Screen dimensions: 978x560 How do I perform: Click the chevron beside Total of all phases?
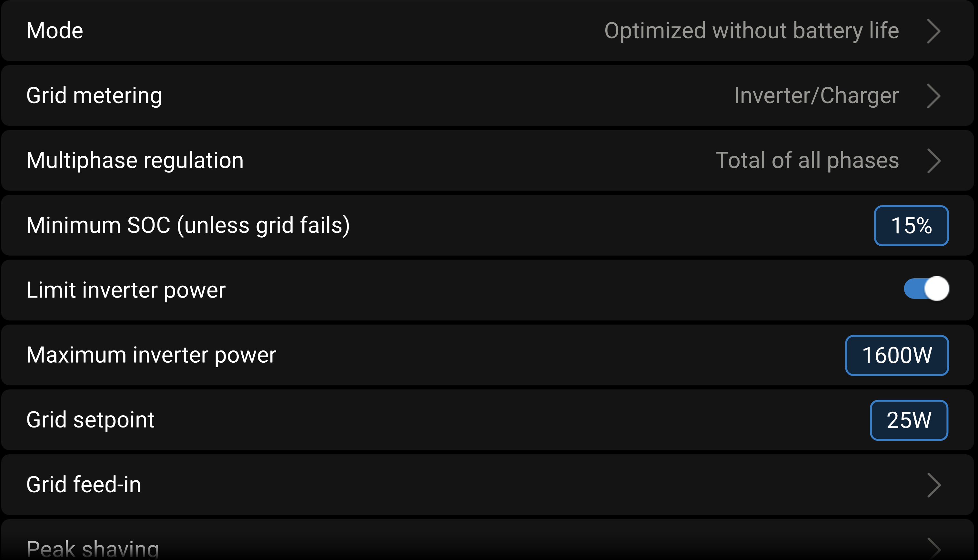coord(934,160)
